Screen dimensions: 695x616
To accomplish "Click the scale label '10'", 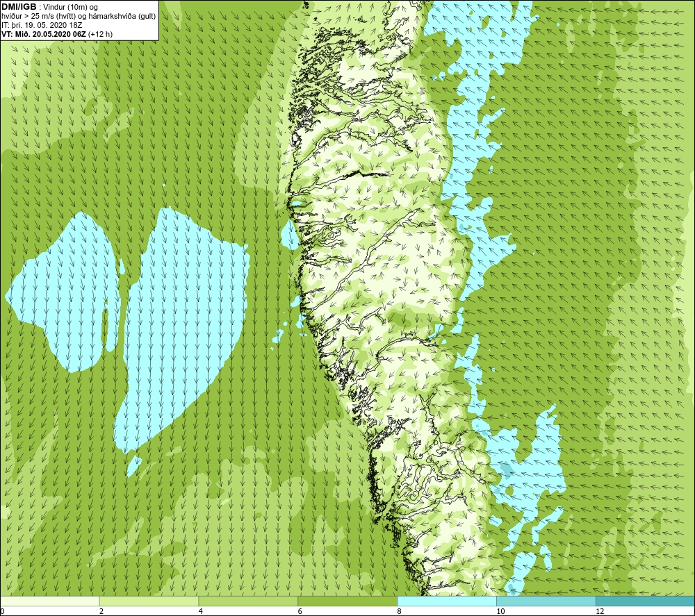I will click(500, 611).
